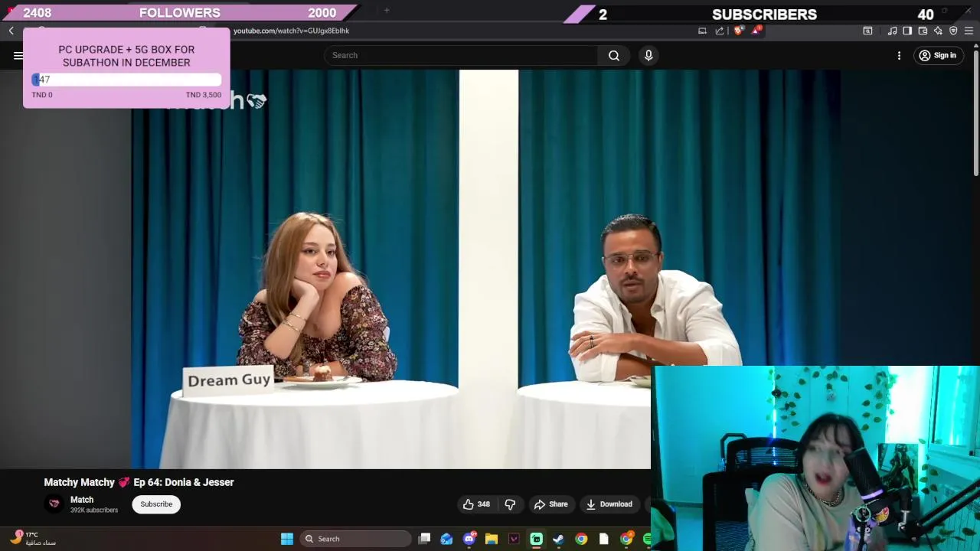Open the Brave VPN shield icon

953,31
